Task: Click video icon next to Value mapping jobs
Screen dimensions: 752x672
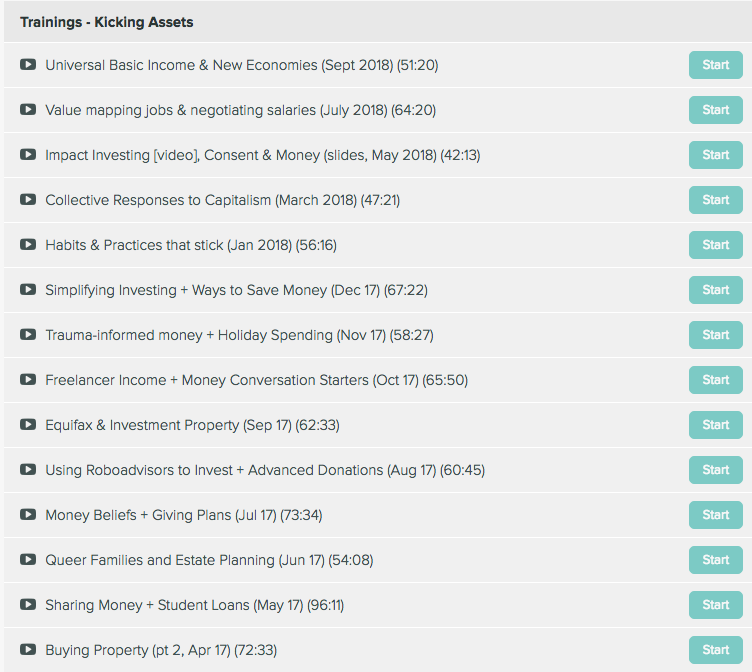Action: point(28,109)
